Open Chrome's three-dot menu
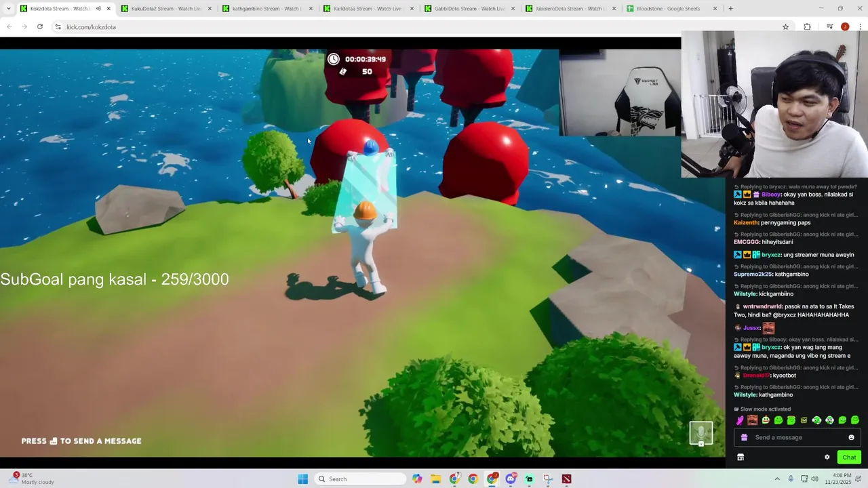Screen dimensions: 868x488 (x=860, y=27)
